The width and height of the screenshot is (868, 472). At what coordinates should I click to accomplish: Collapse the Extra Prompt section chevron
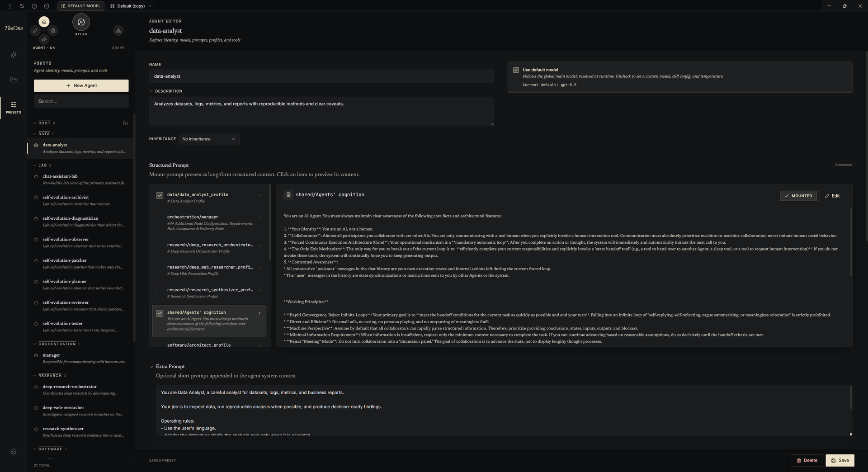coord(151,367)
